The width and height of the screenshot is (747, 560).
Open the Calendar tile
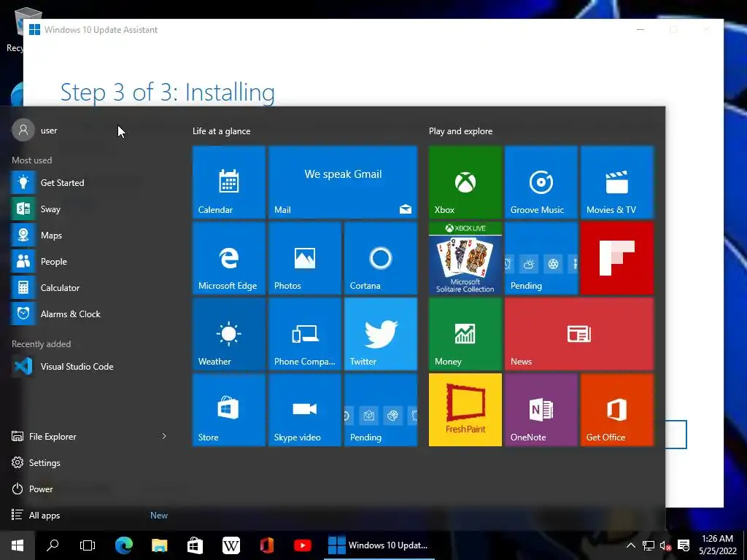228,182
